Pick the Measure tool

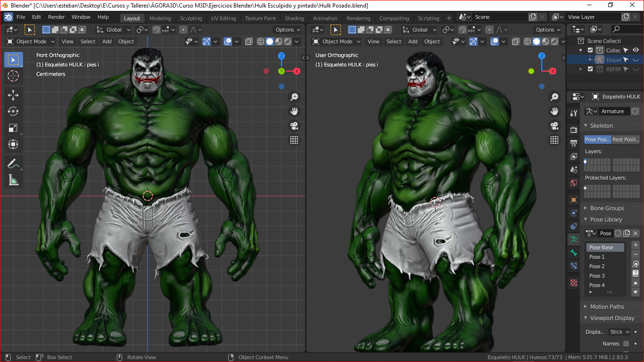pyautogui.click(x=13, y=180)
